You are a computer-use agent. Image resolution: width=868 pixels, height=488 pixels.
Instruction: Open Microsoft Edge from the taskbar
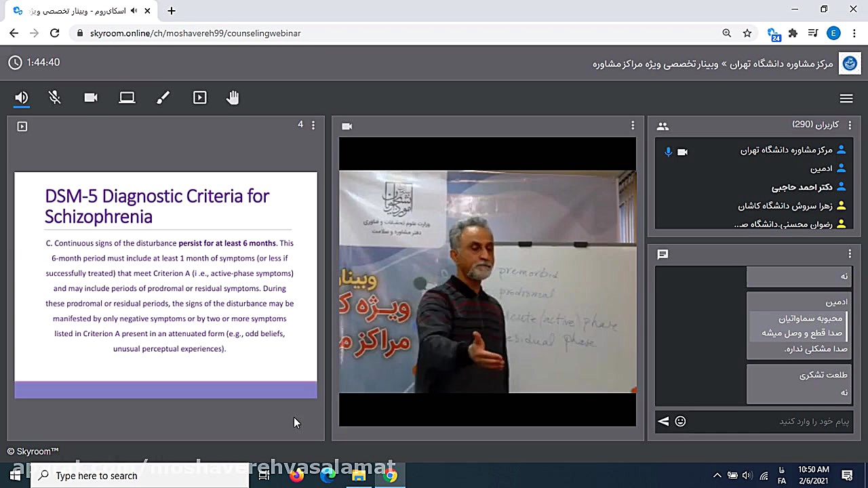[328, 476]
